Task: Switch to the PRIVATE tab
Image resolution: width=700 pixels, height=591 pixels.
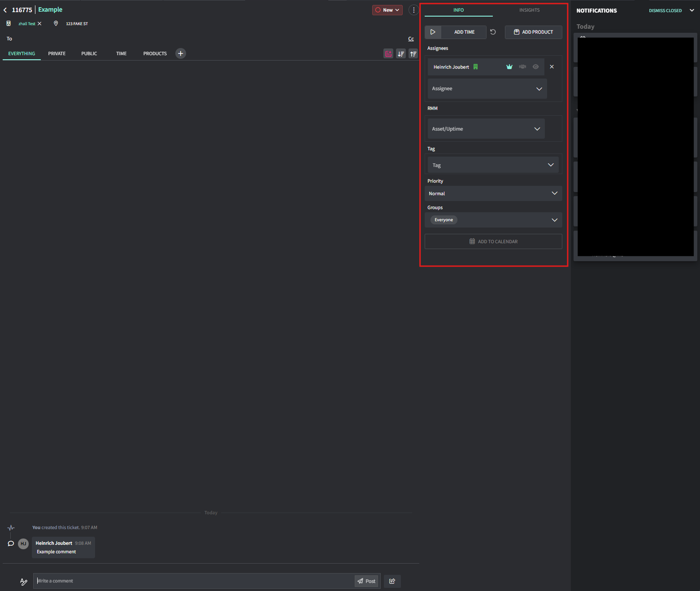Action: (57, 54)
